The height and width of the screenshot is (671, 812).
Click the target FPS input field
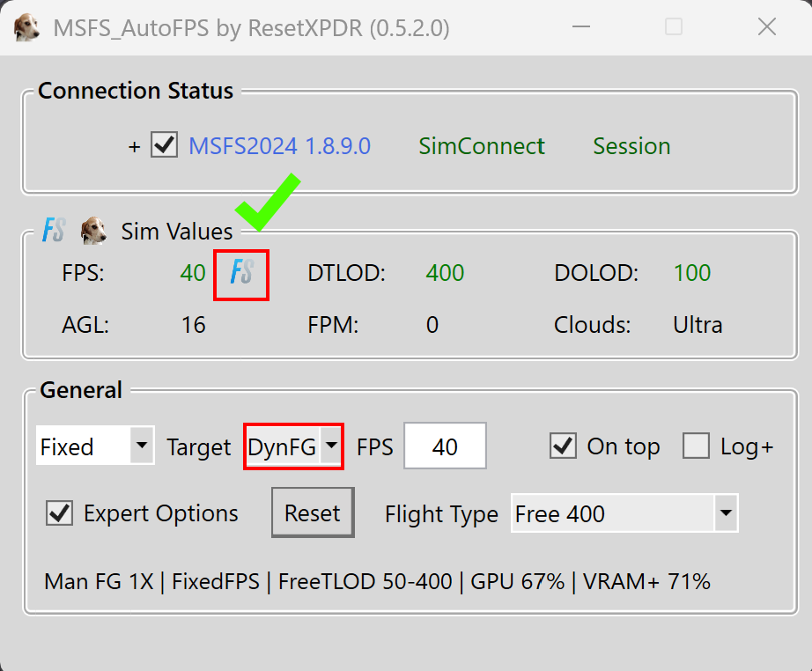445,446
